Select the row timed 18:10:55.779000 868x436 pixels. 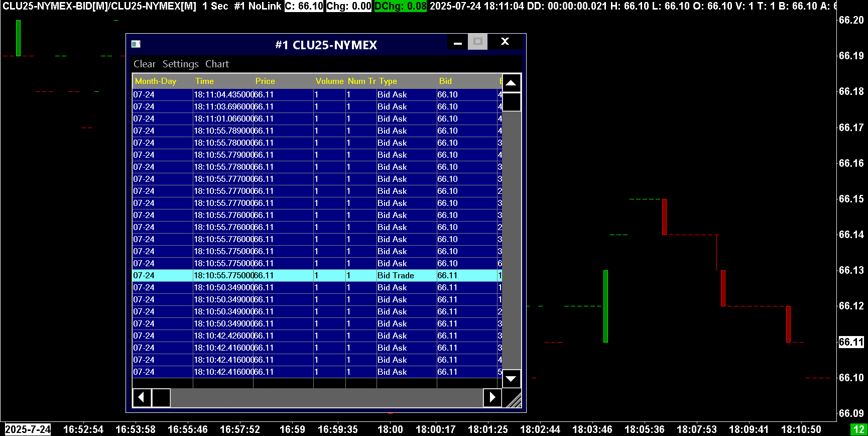click(317, 155)
